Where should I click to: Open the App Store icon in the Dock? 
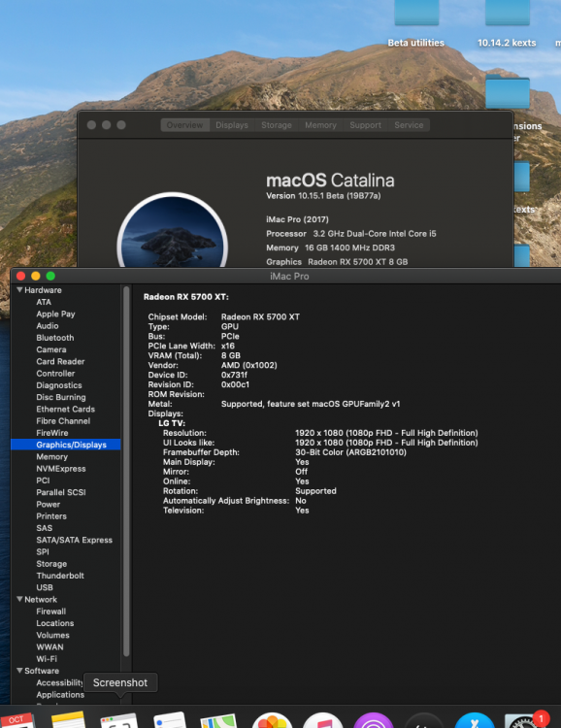[475, 720]
